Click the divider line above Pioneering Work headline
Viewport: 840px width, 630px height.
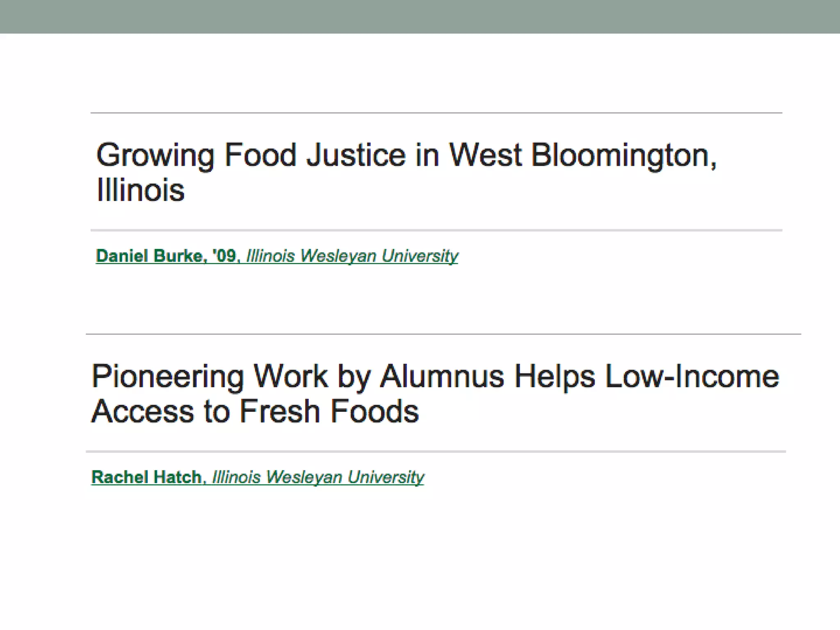(443, 334)
